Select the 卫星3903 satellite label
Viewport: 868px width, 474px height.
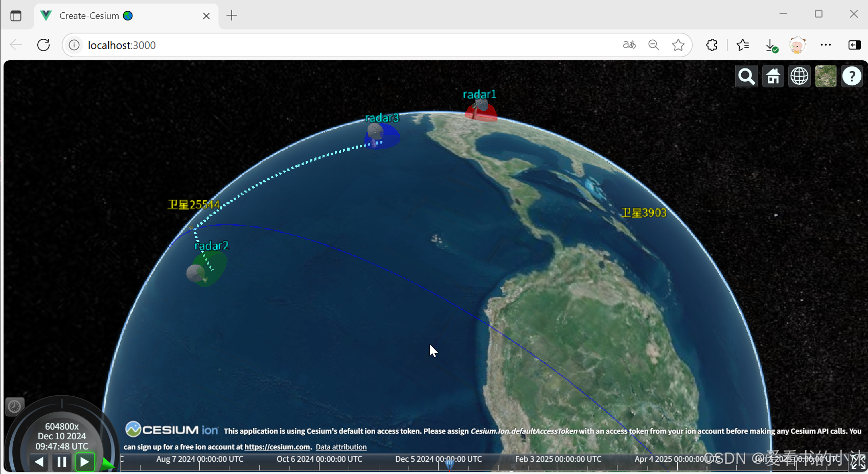[644, 212]
